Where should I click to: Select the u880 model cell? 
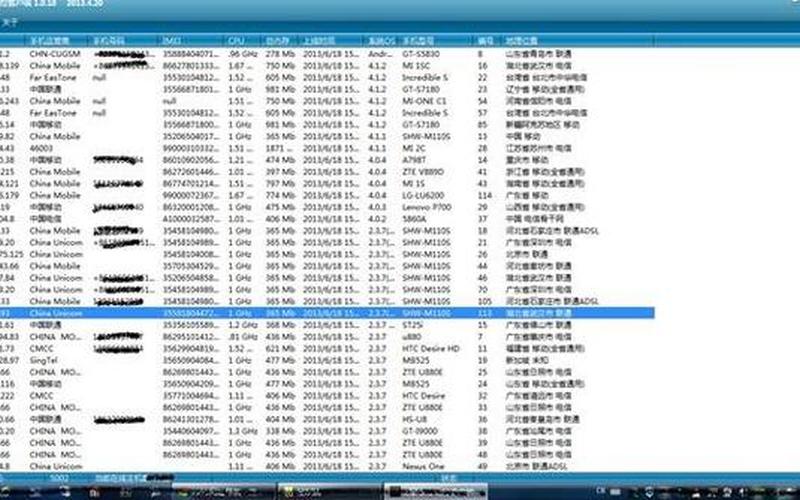[x=411, y=337]
